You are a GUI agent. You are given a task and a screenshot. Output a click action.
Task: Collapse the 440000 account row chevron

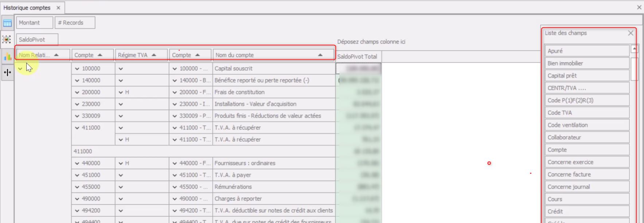pyautogui.click(x=77, y=163)
